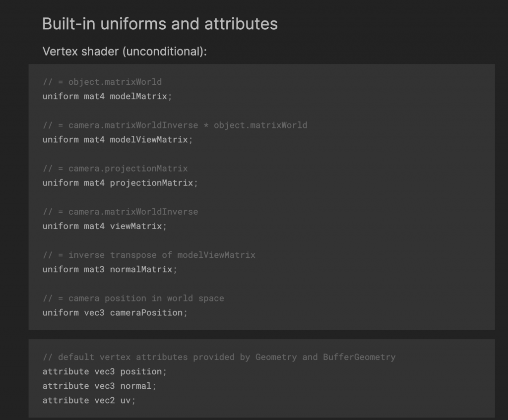
Task: Click the normalMatrix uniform name
Action: [x=141, y=270]
